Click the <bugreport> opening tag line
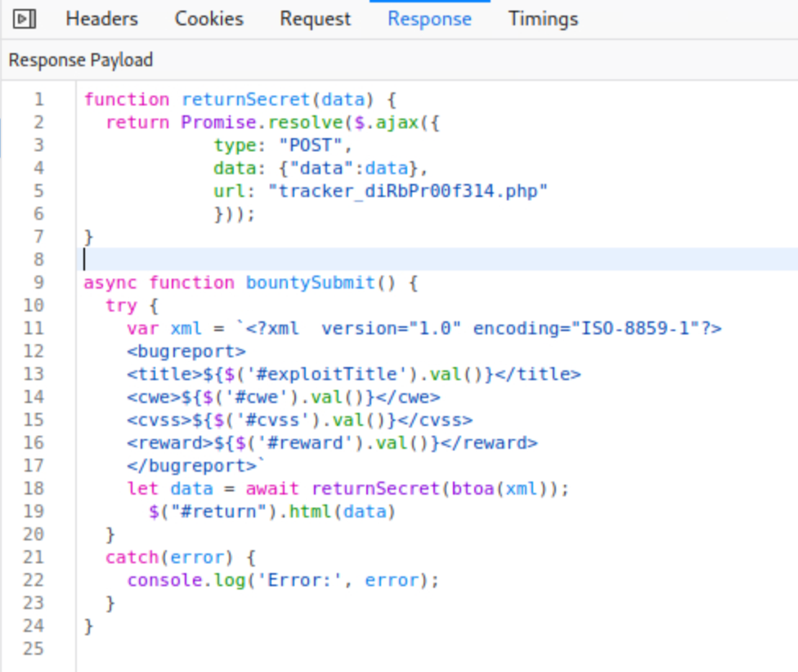Image resolution: width=798 pixels, height=672 pixels. point(186,352)
